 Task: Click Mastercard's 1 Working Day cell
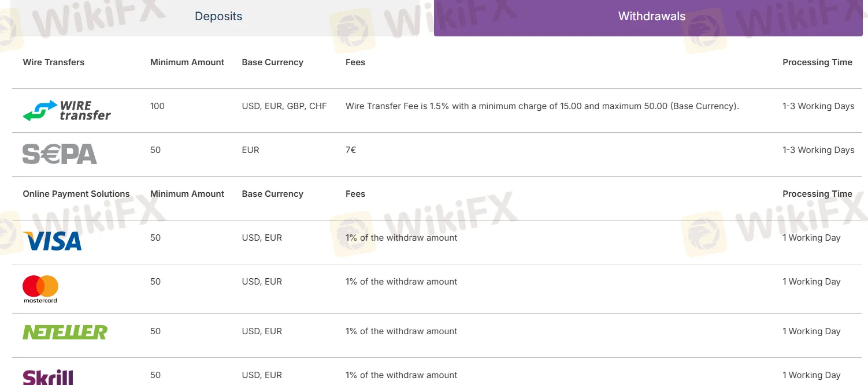811,282
